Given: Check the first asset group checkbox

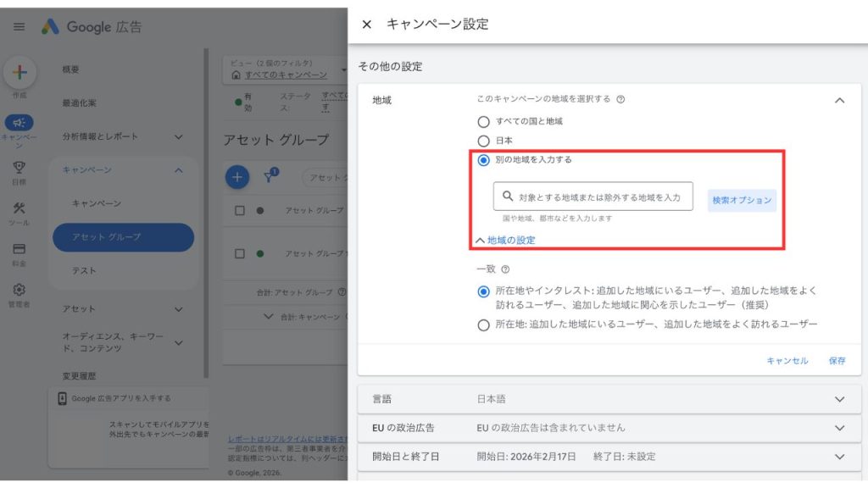Looking at the screenshot, I should point(238,209).
